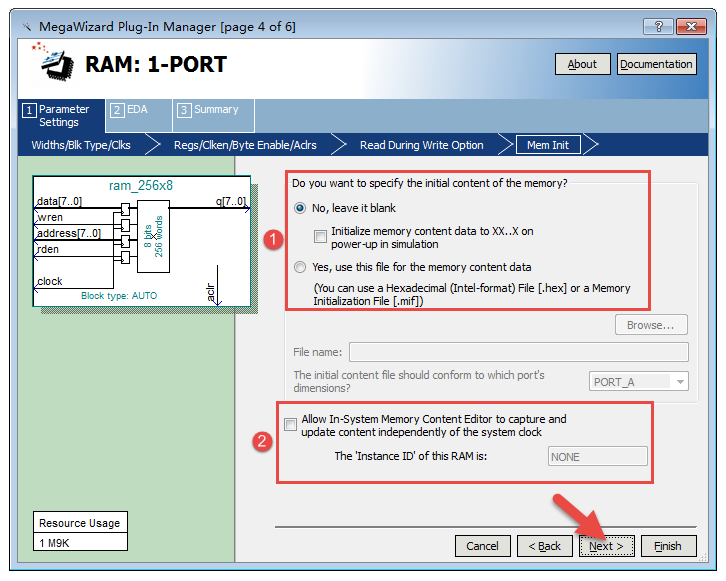
Task: Click the '8 bits 256 words' memory block
Action: coord(153,237)
